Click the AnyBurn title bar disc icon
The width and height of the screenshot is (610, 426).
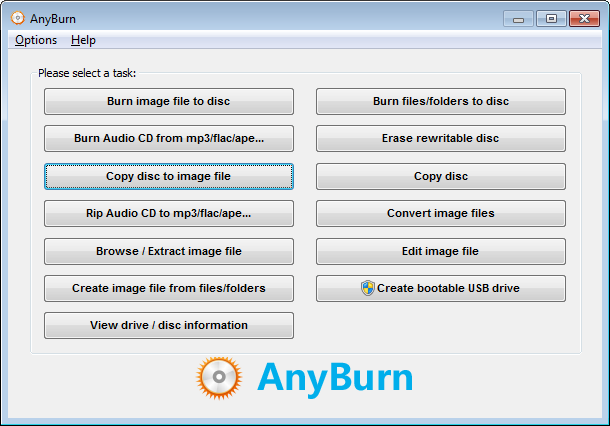18,18
